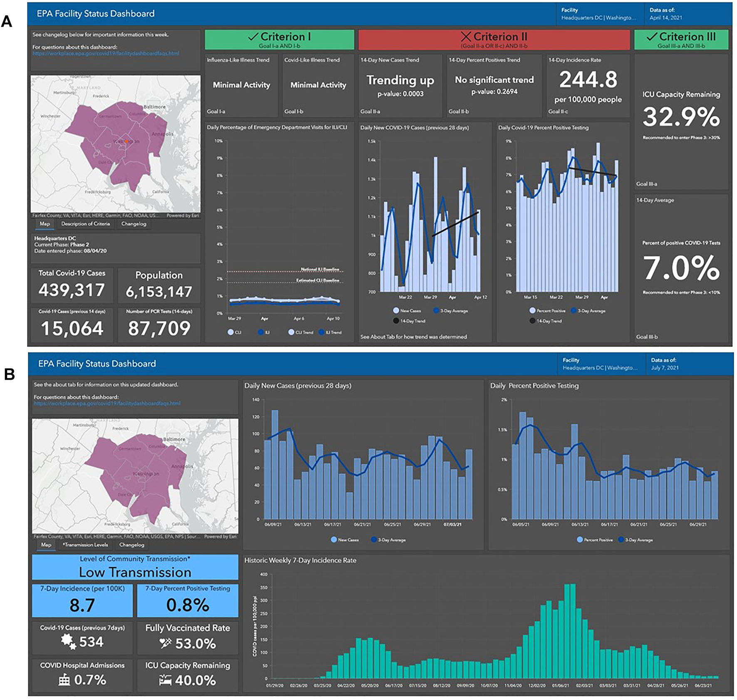Click the X icon beside Criterion II
The height and width of the screenshot is (700, 737).
pos(466,37)
